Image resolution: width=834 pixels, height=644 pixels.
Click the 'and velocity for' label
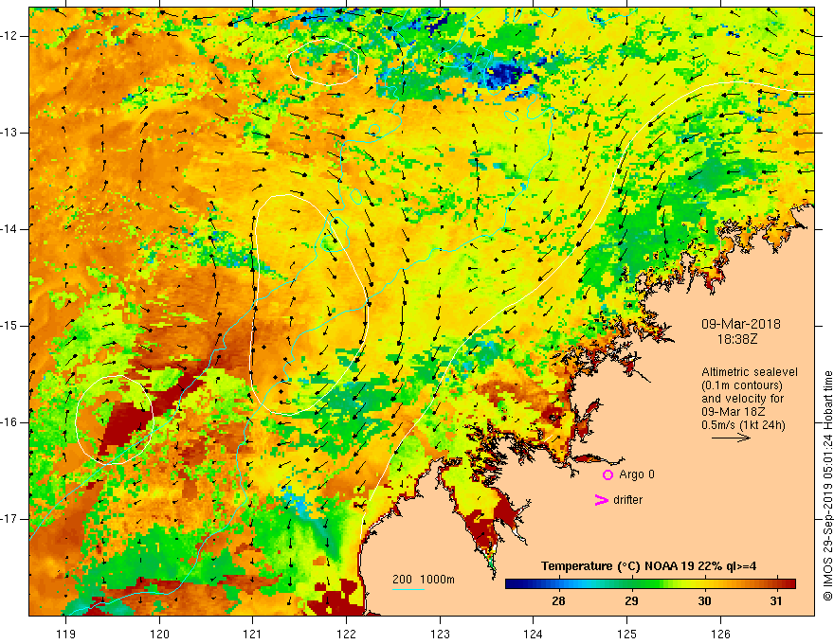pyautogui.click(x=742, y=399)
